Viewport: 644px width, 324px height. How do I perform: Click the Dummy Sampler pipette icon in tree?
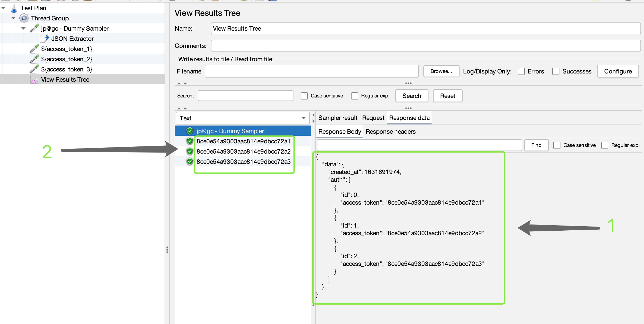point(34,28)
